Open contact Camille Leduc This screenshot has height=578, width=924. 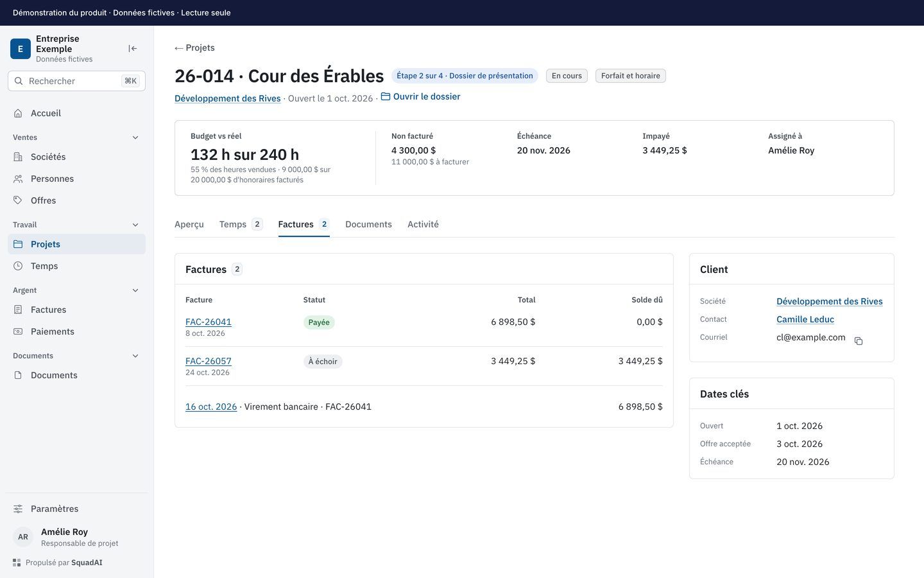click(805, 319)
